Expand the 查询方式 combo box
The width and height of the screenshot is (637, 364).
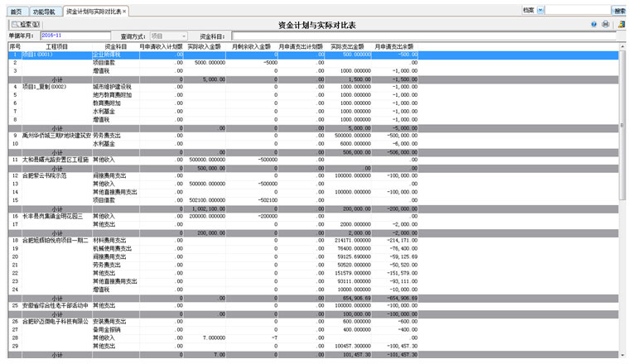pyautogui.click(x=184, y=36)
